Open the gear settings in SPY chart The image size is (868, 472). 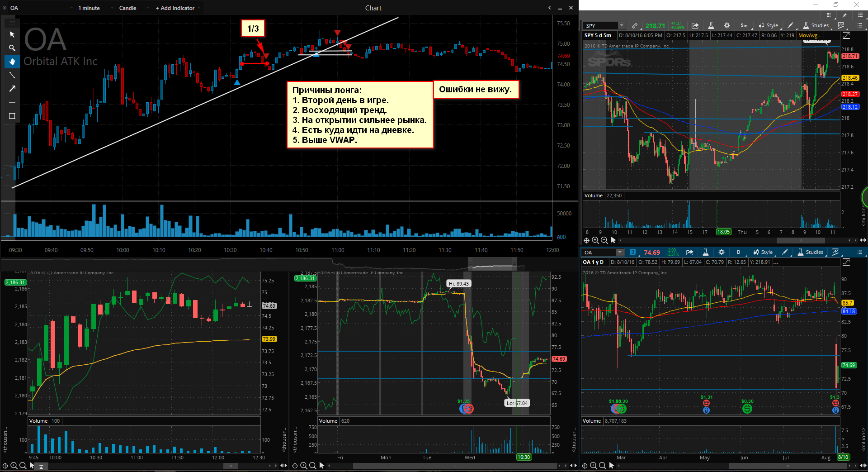[x=726, y=26]
